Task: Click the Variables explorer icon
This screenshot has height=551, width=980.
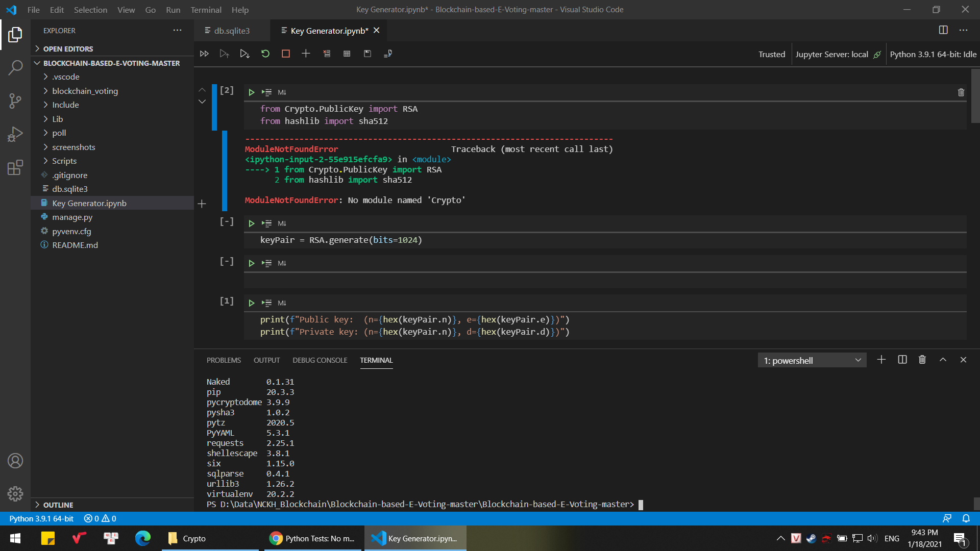Action: pos(347,53)
